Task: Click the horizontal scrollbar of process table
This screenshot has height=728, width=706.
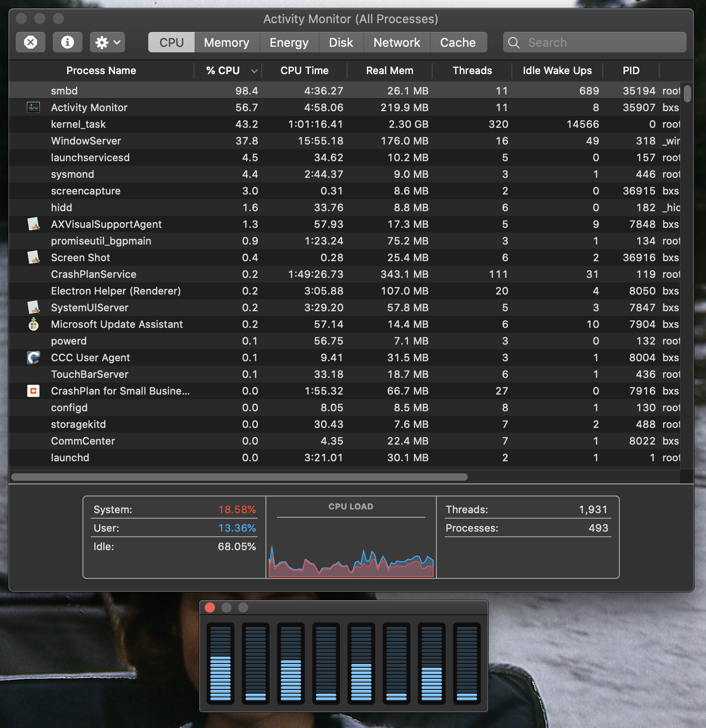Action: point(240,477)
